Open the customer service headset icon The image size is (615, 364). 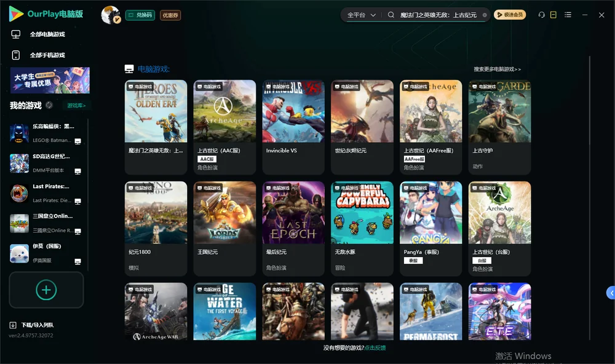pyautogui.click(x=542, y=15)
